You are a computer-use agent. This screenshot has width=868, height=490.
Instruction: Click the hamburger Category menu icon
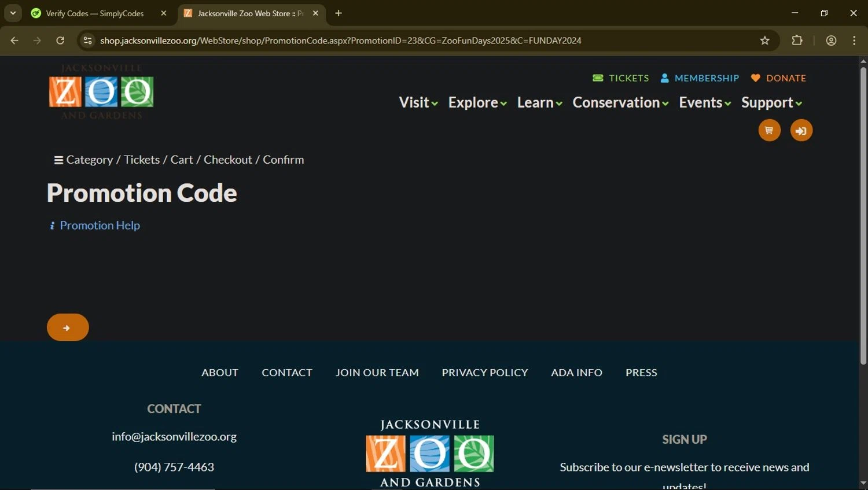[x=58, y=160]
